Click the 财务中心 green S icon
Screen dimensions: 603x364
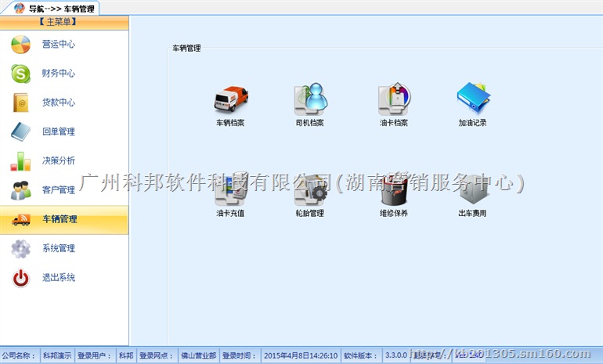tap(21, 74)
